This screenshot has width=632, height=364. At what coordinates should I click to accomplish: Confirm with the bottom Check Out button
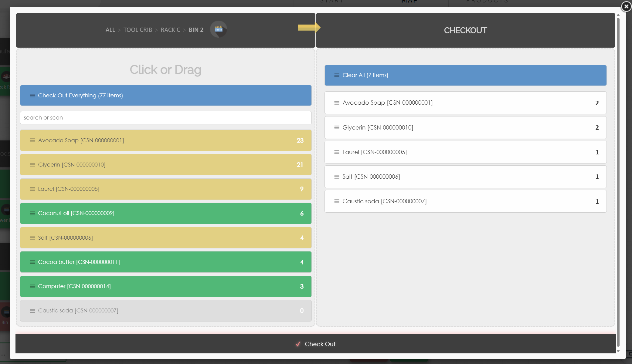[316, 344]
